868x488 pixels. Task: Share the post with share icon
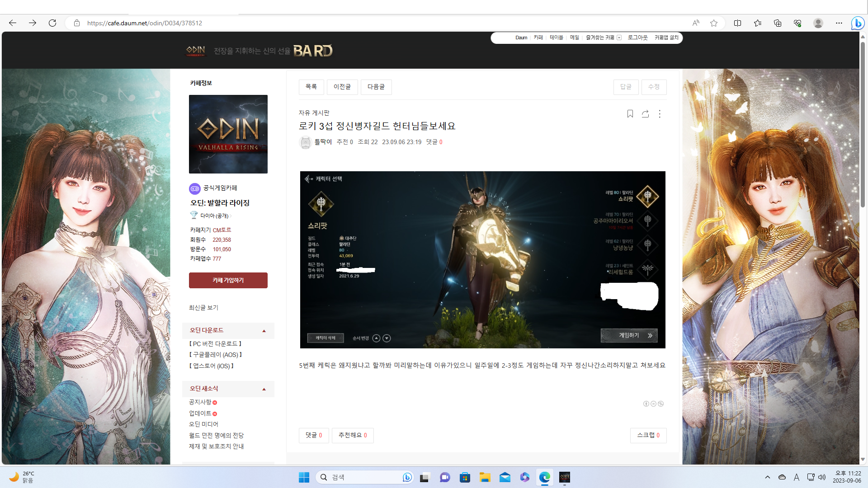[x=645, y=114]
